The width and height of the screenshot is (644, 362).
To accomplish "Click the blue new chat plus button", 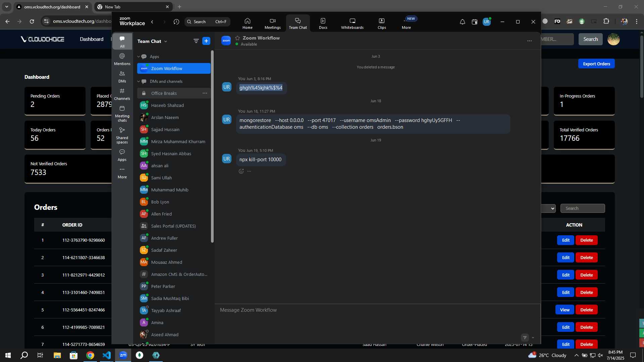I will click(x=206, y=41).
